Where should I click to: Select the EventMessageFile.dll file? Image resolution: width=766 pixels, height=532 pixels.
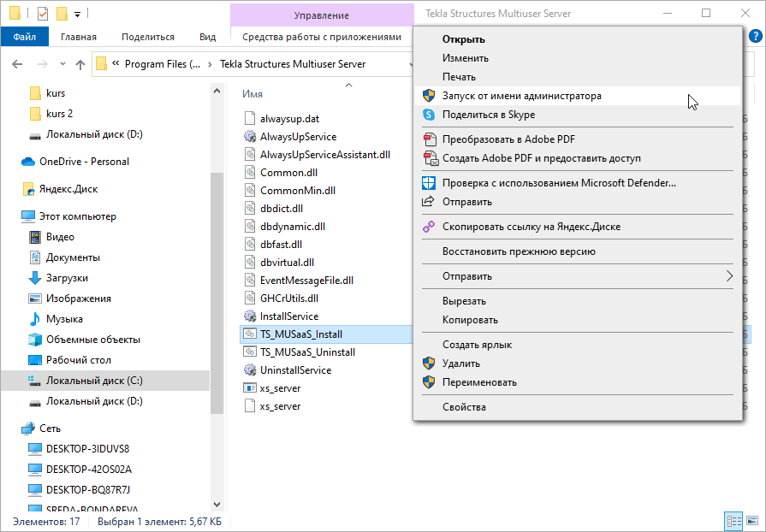tap(306, 281)
